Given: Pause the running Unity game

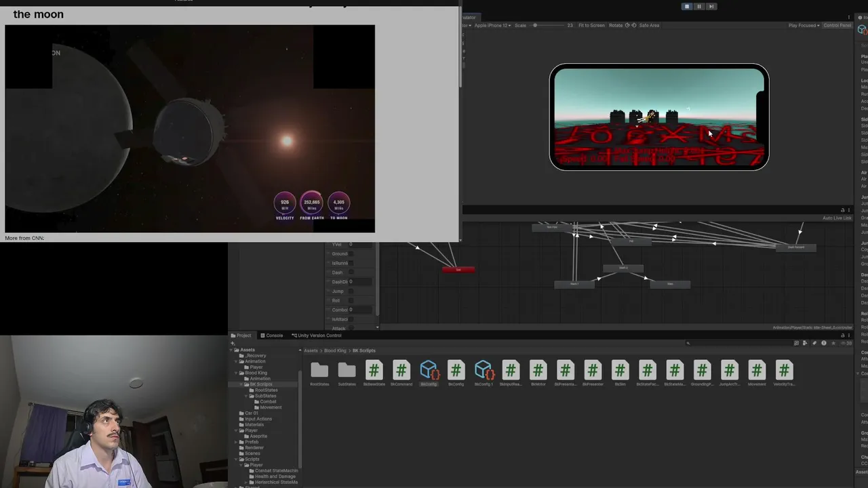Looking at the screenshot, I should [698, 6].
